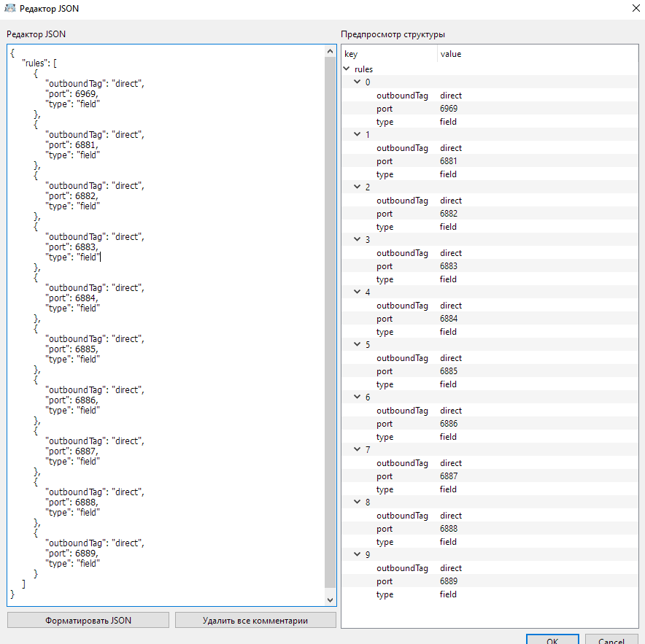645x644 pixels.
Task: Select the key column header
Action: [x=390, y=54]
